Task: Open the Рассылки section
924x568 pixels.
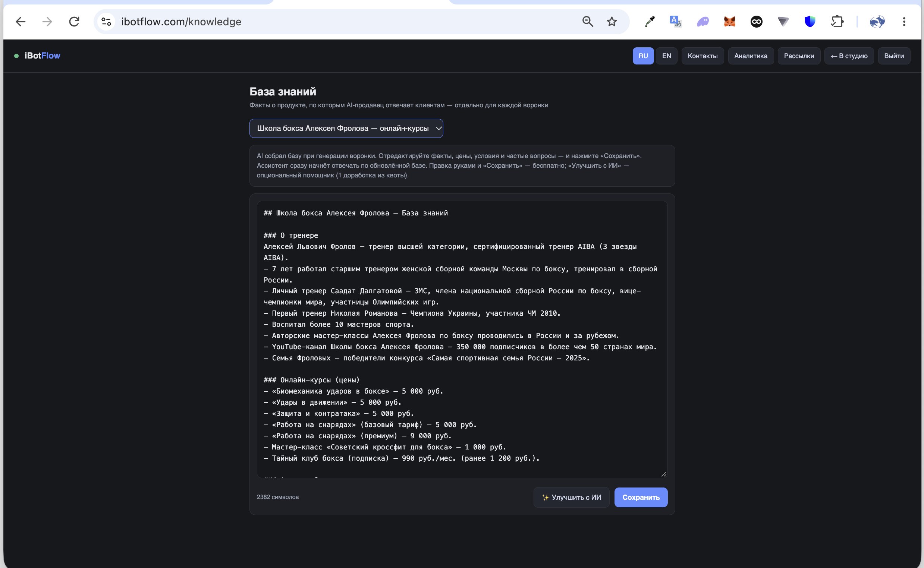Action: 799,56
